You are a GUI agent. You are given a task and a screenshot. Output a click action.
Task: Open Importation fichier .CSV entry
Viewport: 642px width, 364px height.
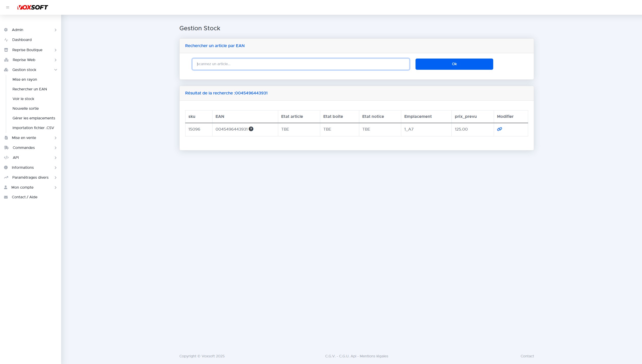coord(33,128)
